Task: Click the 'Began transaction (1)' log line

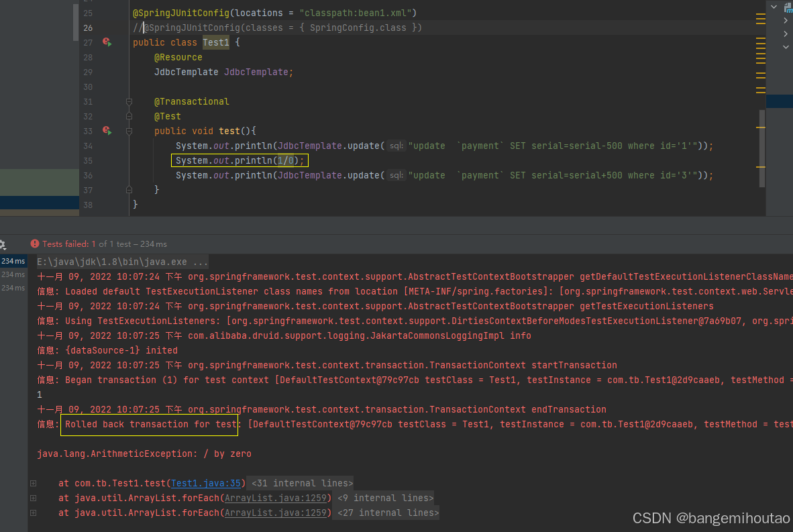Action: click(x=415, y=380)
